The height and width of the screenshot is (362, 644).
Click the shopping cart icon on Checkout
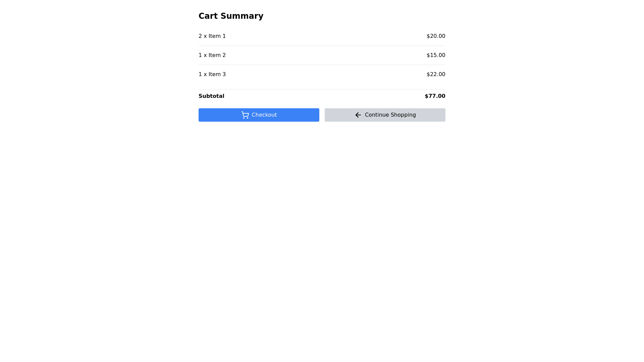(x=245, y=115)
